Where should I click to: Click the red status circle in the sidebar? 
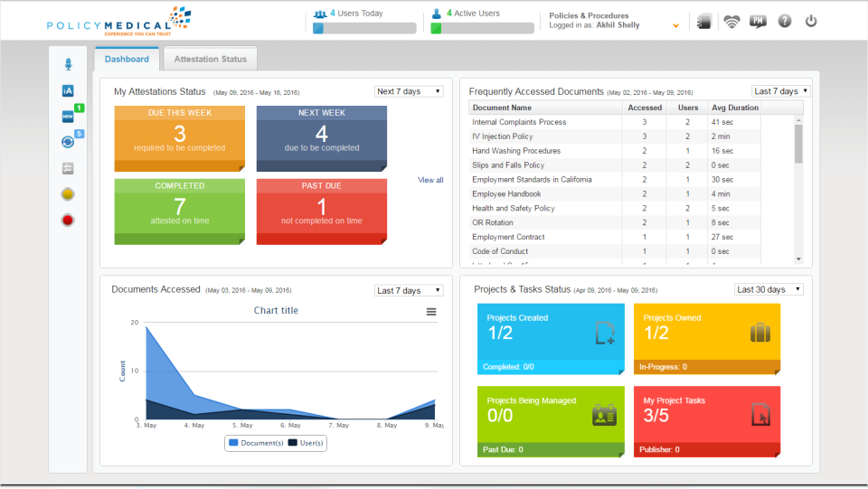tap(68, 220)
